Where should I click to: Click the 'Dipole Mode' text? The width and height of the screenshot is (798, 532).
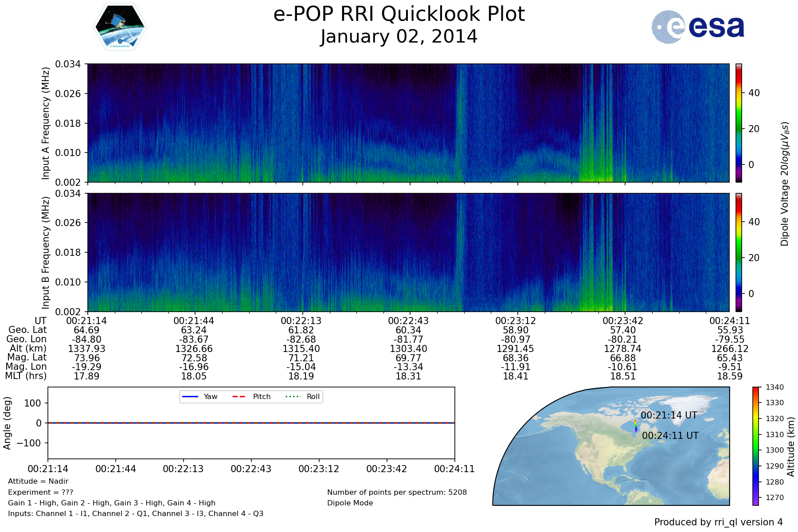tap(350, 503)
